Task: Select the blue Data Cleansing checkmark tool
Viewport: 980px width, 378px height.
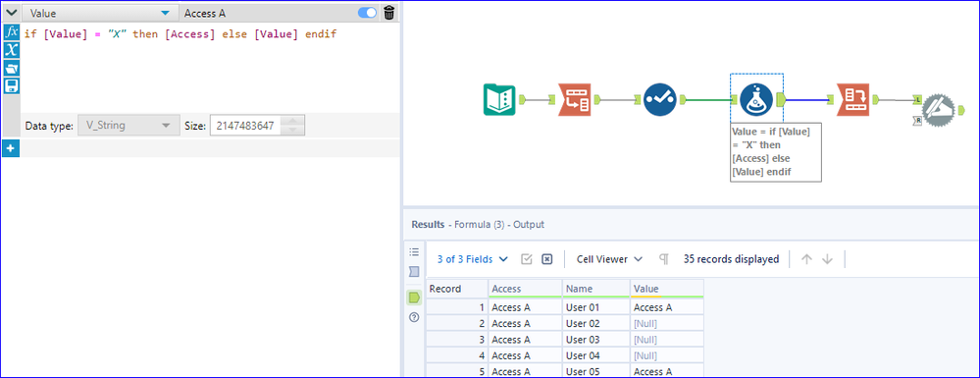Action: pos(660,99)
